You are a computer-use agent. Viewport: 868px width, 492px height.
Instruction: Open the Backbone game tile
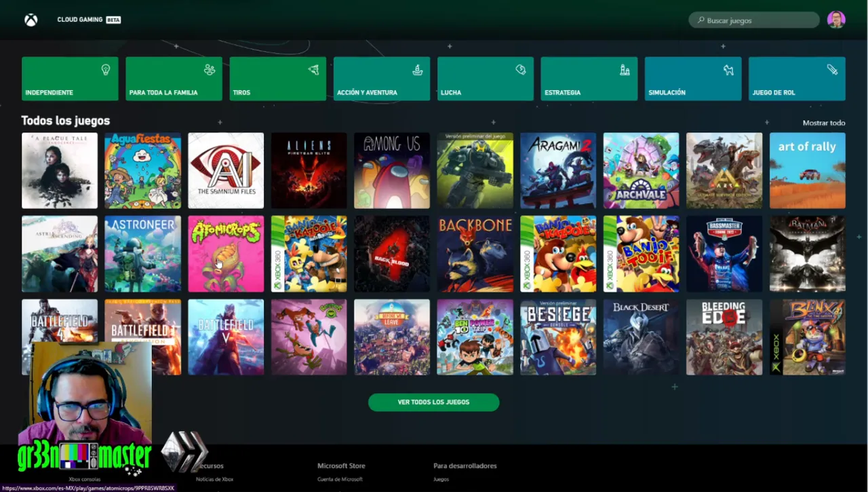click(475, 254)
